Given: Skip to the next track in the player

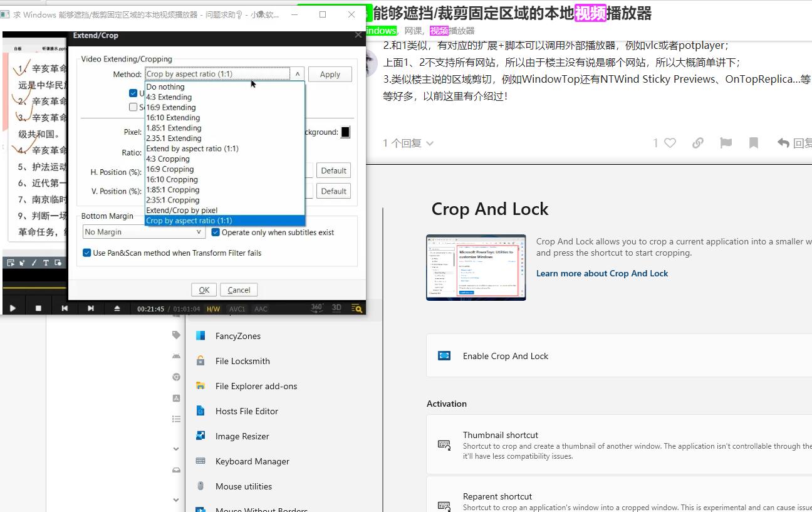Looking at the screenshot, I should [90, 308].
